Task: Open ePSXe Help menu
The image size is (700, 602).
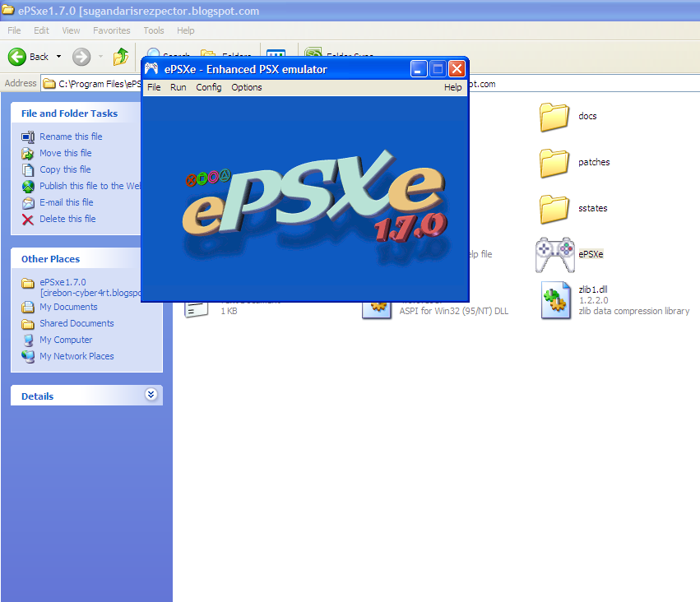Action: pyautogui.click(x=452, y=87)
